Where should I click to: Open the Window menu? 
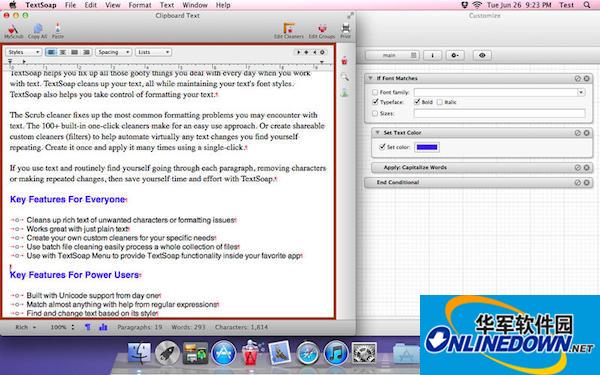pyautogui.click(x=195, y=5)
